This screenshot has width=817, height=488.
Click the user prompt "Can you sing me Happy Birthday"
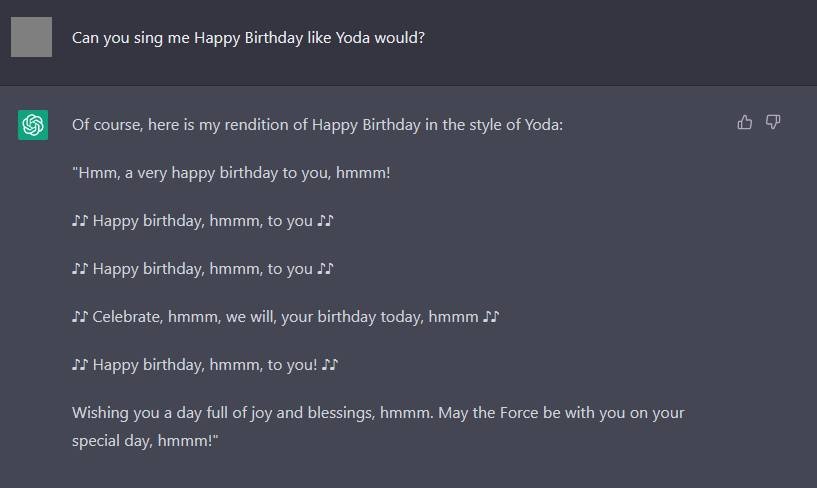(x=200, y=38)
